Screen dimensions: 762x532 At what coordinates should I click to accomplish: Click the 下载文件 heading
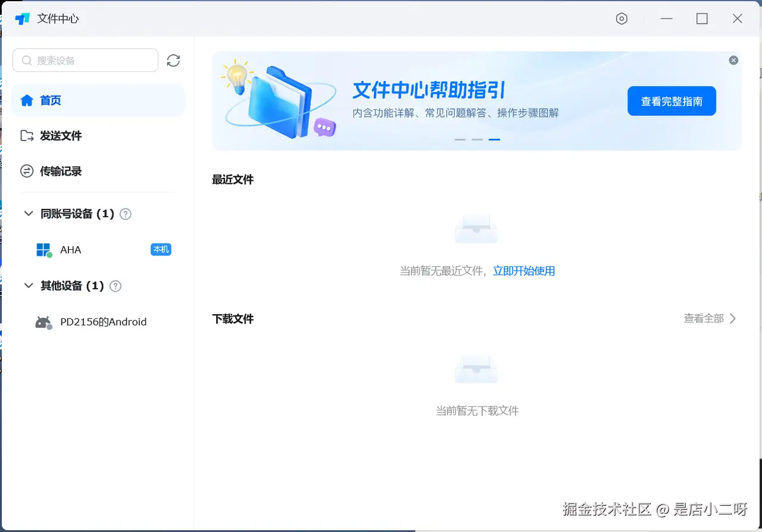click(233, 319)
